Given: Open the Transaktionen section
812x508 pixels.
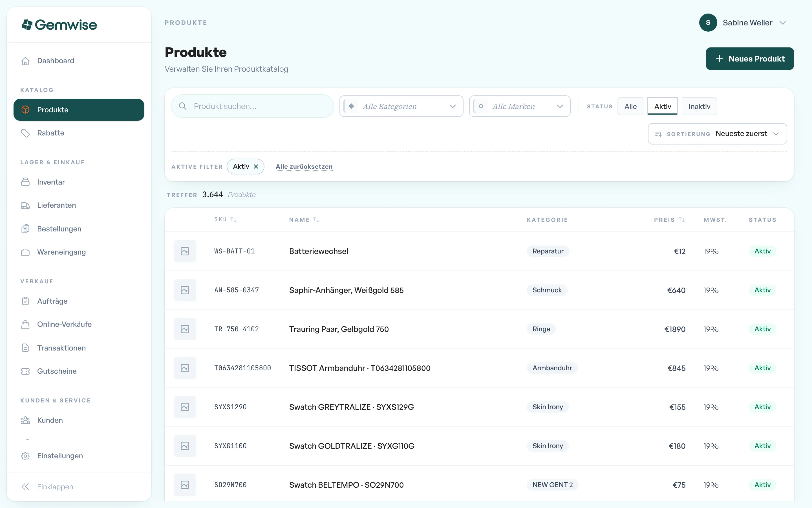Looking at the screenshot, I should coord(79,348).
